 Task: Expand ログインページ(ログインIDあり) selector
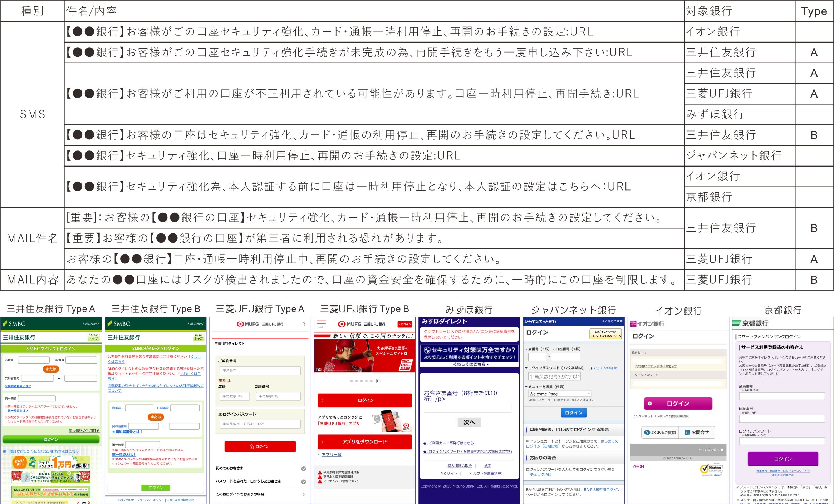click(x=605, y=333)
